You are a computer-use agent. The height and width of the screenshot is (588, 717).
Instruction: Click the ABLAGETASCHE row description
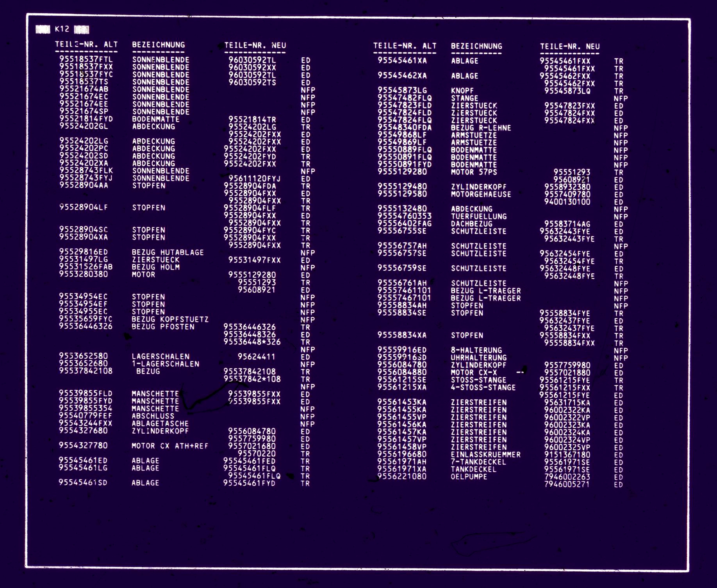click(x=160, y=424)
